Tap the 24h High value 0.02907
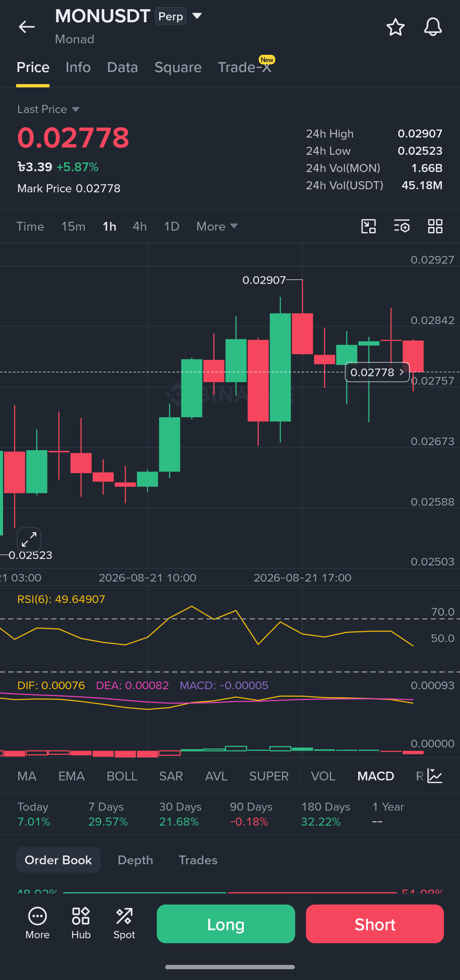Viewport: 460px width, 980px height. click(420, 134)
